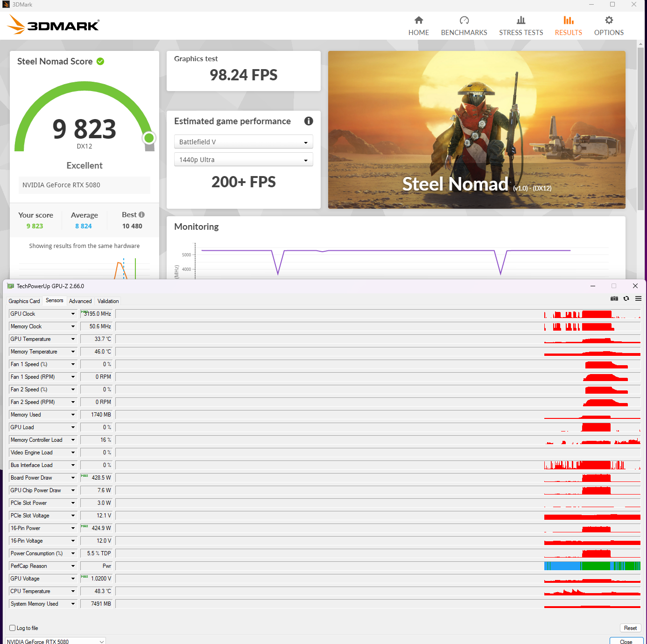647x644 pixels.
Task: Show info about estimated game performance
Action: (x=309, y=121)
